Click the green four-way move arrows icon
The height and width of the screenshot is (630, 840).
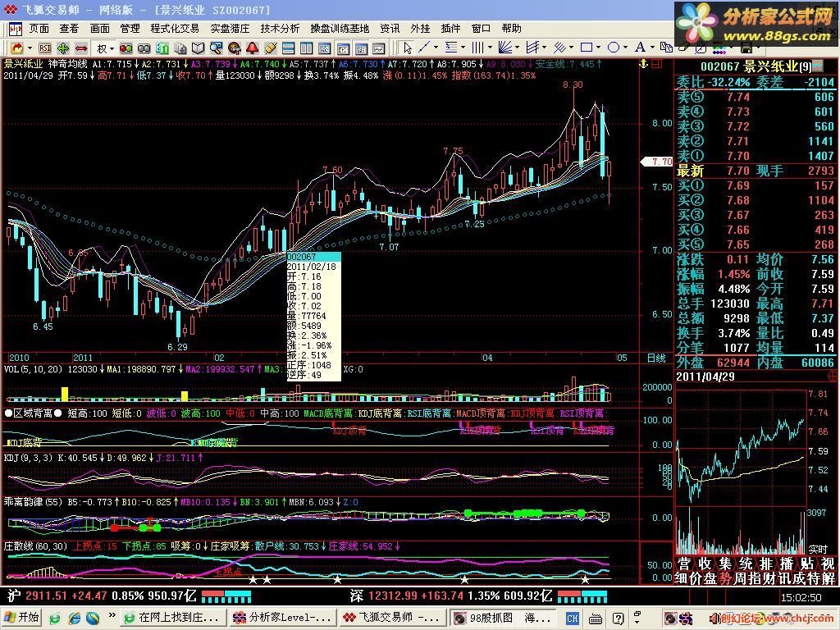tap(62, 48)
